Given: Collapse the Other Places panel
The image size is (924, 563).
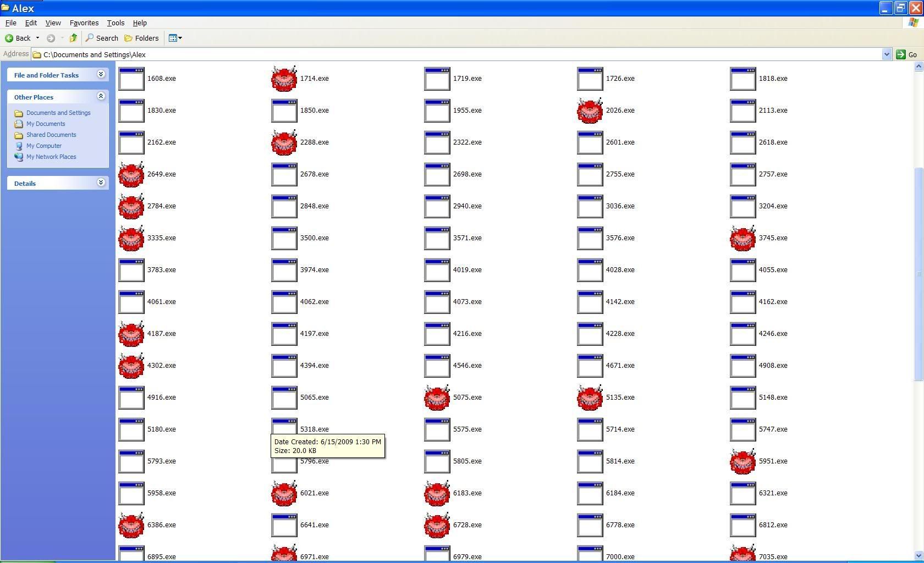Looking at the screenshot, I should click(101, 96).
